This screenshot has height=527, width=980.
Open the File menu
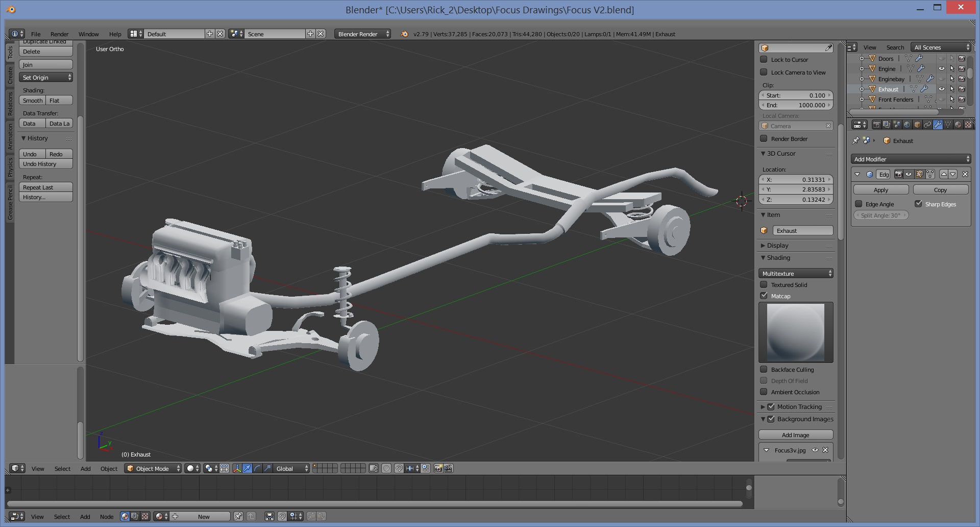tap(36, 34)
